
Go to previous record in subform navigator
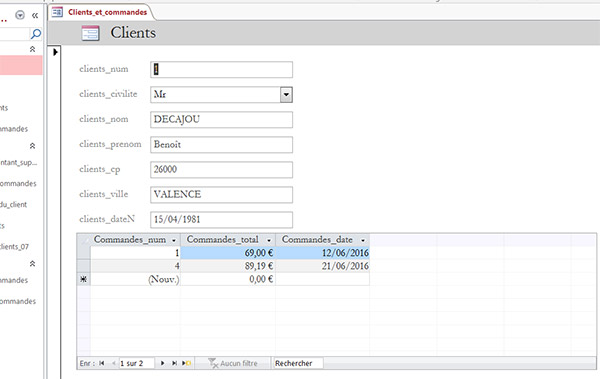tap(113, 363)
